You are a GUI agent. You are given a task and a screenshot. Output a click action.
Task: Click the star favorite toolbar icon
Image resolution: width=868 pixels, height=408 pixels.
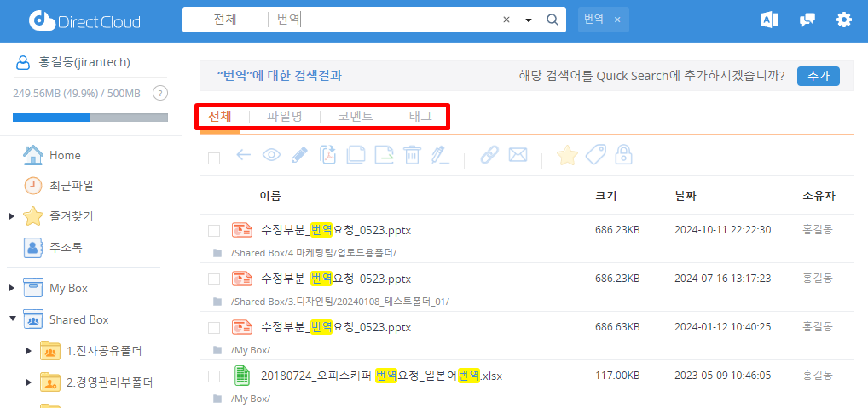(567, 155)
